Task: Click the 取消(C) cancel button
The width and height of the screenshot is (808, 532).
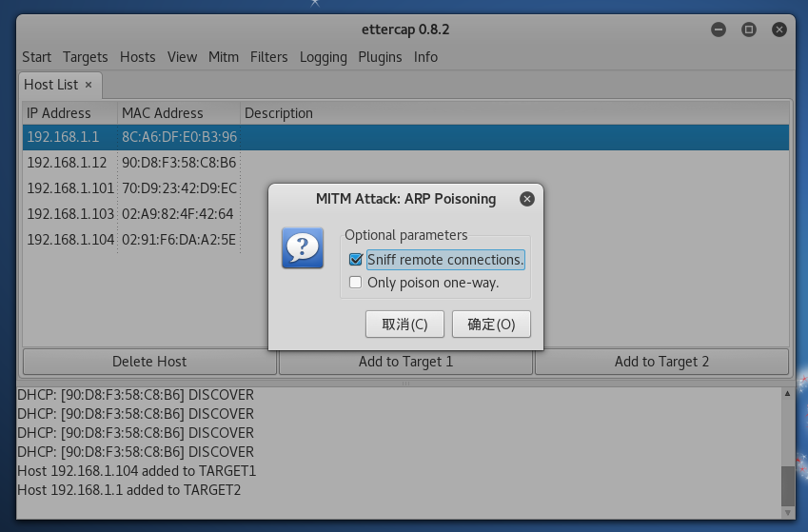Action: (x=404, y=325)
